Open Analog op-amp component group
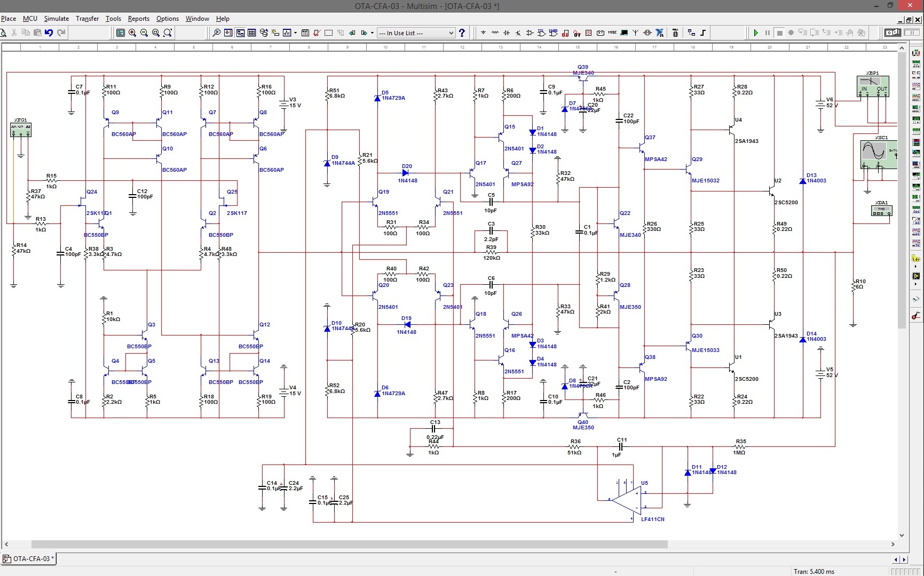Viewport: 924px width, 576px height. [530, 33]
